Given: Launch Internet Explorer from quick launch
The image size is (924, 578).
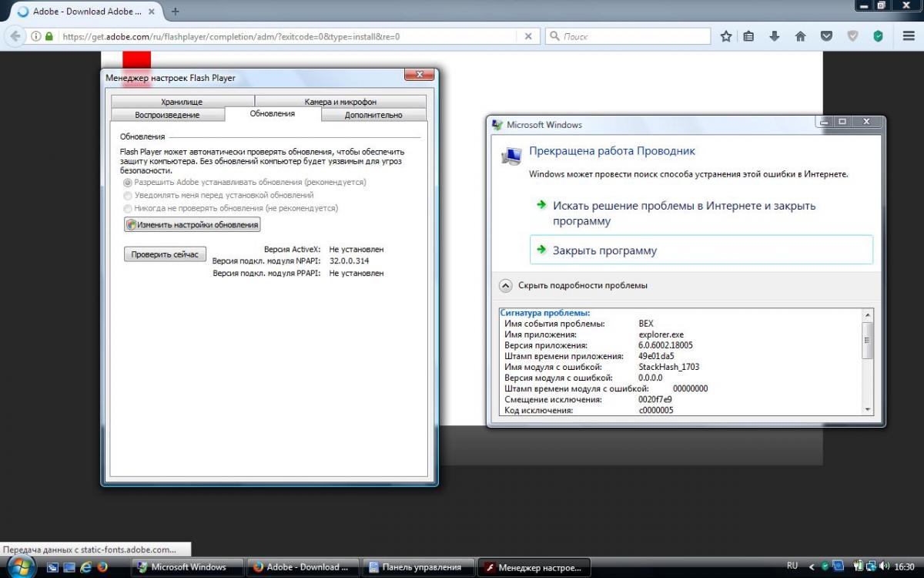Looking at the screenshot, I should (85, 567).
